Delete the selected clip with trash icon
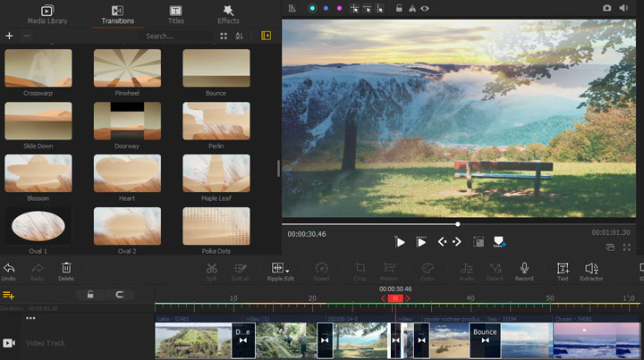Viewport: 644px width, 360px height. 66,268
